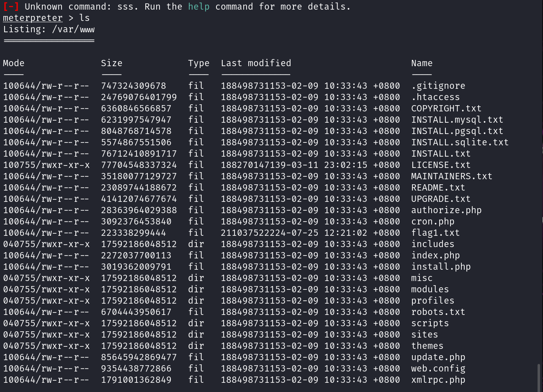Select the .gitignore file name
Viewport: 543px width, 392px height.
438,86
